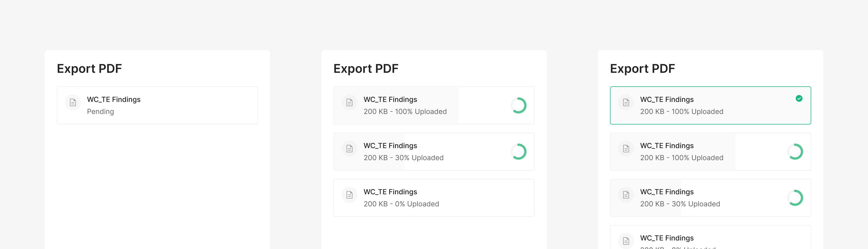
Task: Click the document icon beside the Pending file
Action: point(73,102)
